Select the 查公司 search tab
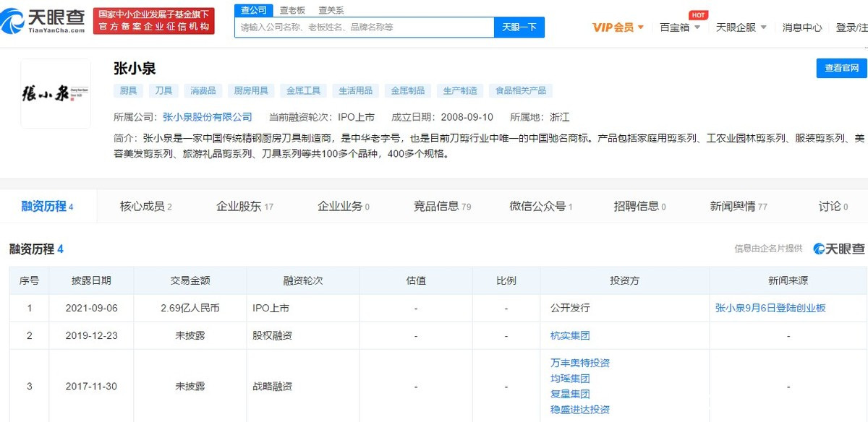This screenshot has height=422, width=868. (252, 9)
